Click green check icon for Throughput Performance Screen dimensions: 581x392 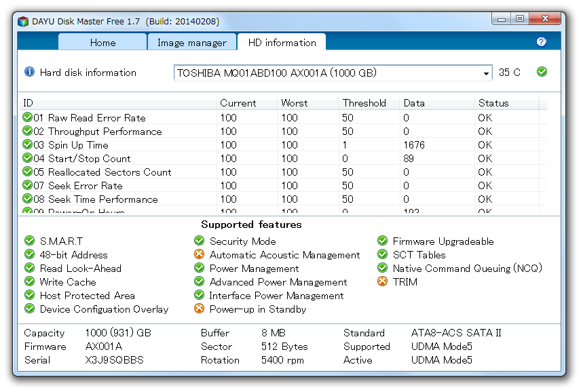[x=27, y=131]
